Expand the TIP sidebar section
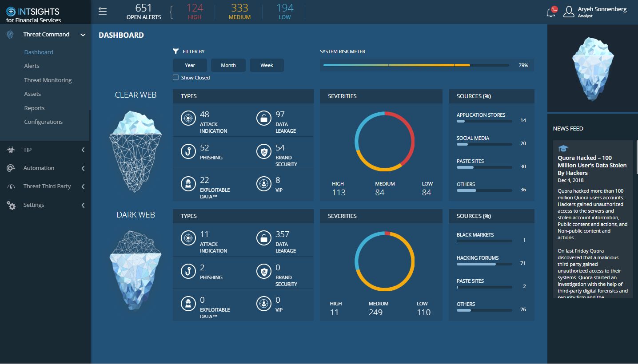This screenshot has width=638, height=364. point(83,150)
